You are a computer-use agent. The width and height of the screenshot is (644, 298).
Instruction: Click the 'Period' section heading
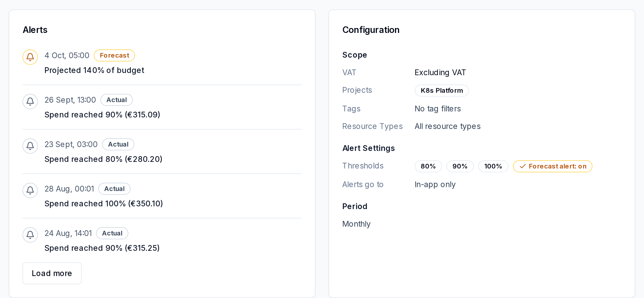pos(355,206)
